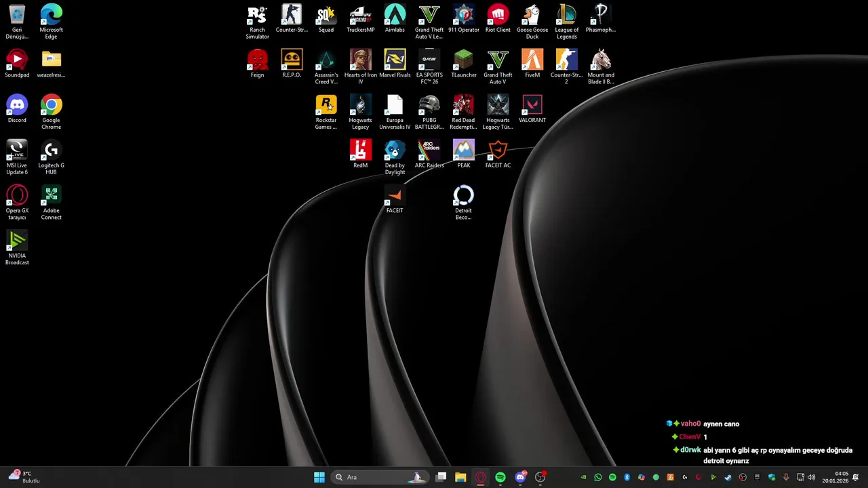Open the clock showing 04:05
This screenshot has height=488, width=868.
(x=835, y=477)
